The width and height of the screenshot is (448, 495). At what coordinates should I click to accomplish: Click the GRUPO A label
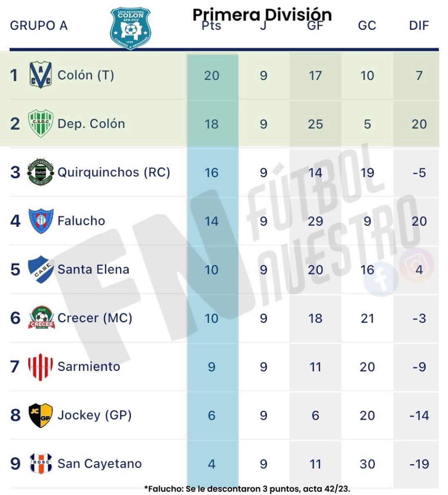pyautogui.click(x=38, y=26)
